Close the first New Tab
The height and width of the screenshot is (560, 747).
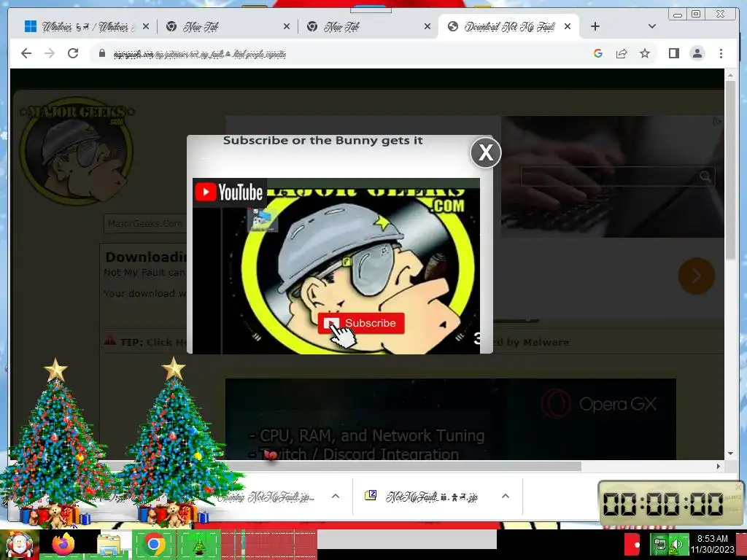coord(286,27)
